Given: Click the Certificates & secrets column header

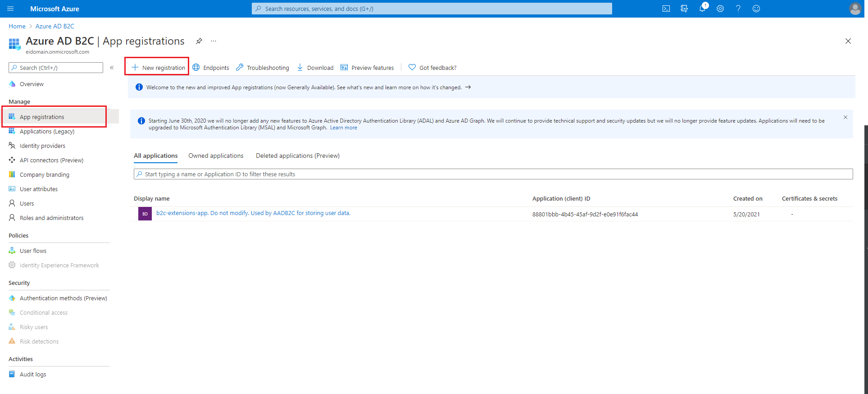Looking at the screenshot, I should [x=809, y=199].
